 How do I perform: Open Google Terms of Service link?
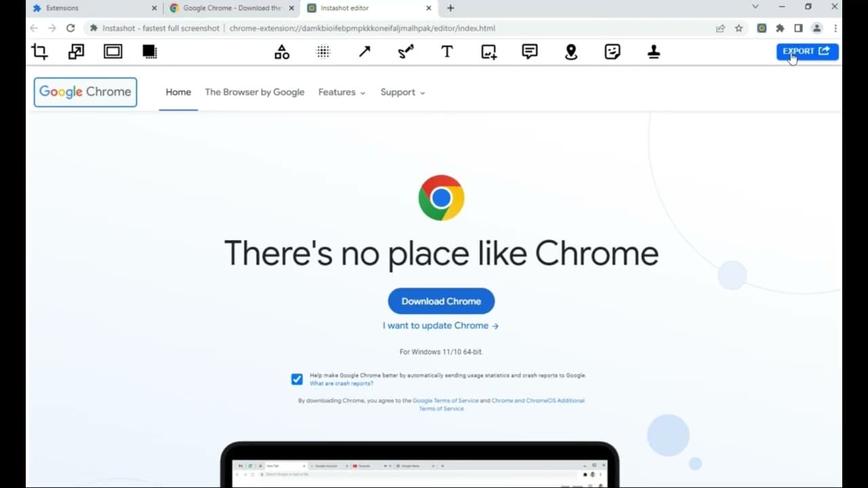tap(446, 401)
